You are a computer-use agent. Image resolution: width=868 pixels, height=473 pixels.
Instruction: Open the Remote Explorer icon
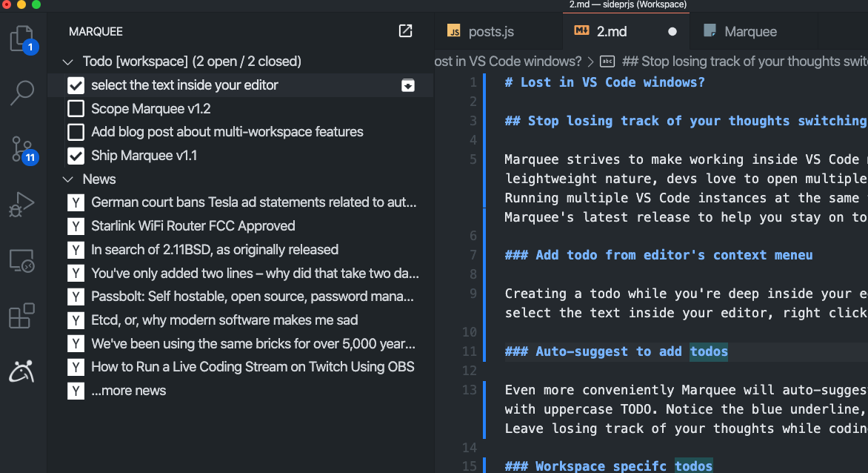click(x=22, y=260)
